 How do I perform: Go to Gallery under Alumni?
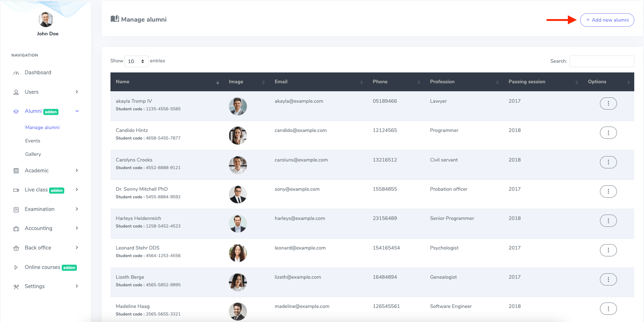pos(33,154)
